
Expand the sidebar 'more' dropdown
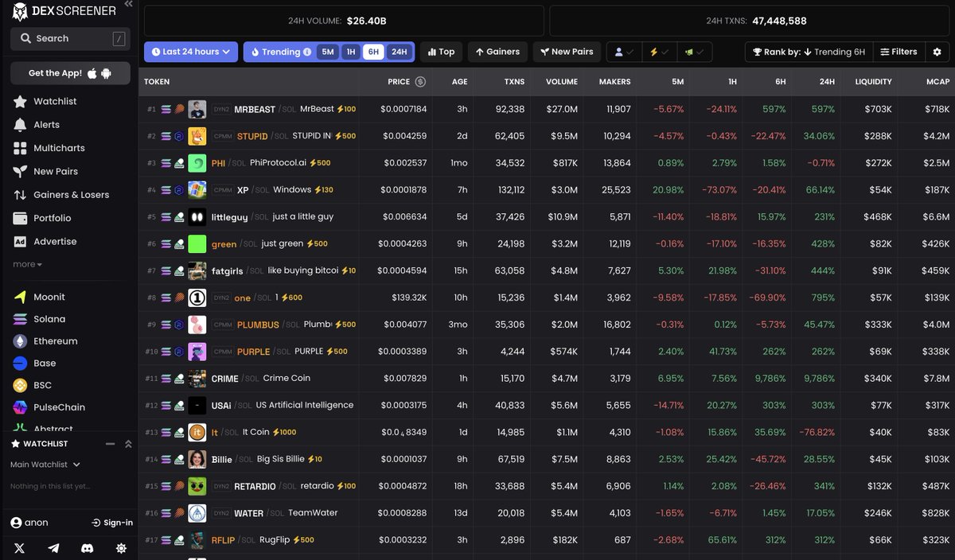tap(27, 264)
